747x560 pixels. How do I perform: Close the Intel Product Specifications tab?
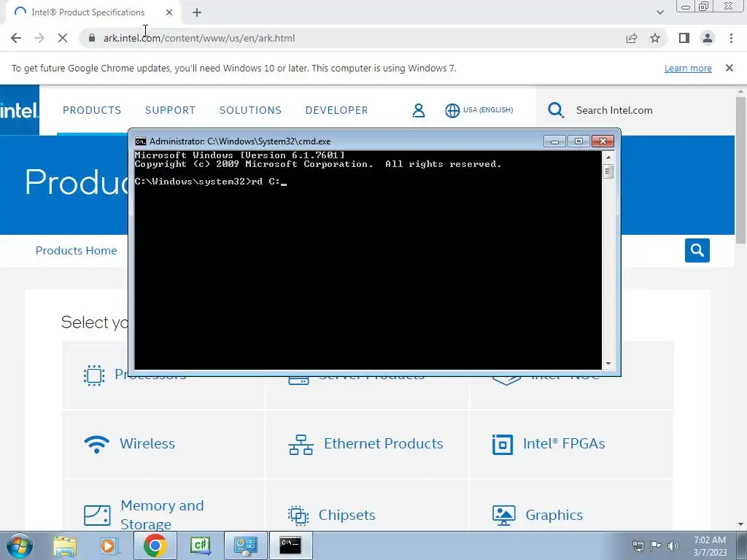pos(169,12)
